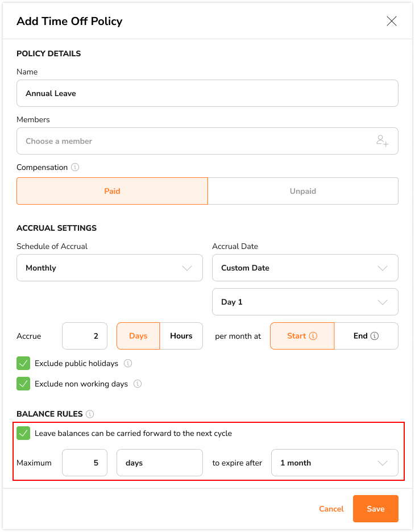This screenshot has height=532, width=415.
Task: Close the Add Time Off Policy dialog
Action: click(392, 21)
